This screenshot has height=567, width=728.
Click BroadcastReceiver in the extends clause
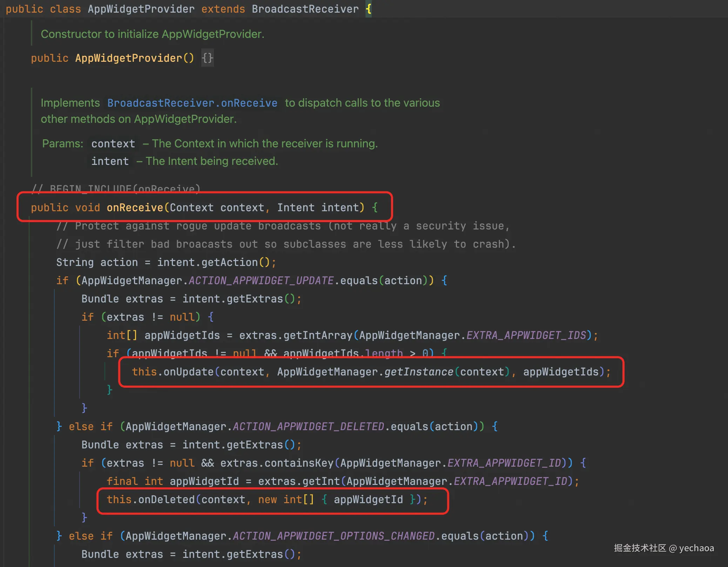(305, 9)
